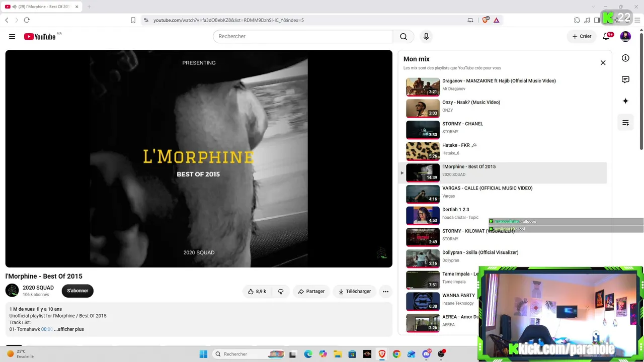
Task: Close the Mon mix playlist panel
Action: tap(603, 63)
